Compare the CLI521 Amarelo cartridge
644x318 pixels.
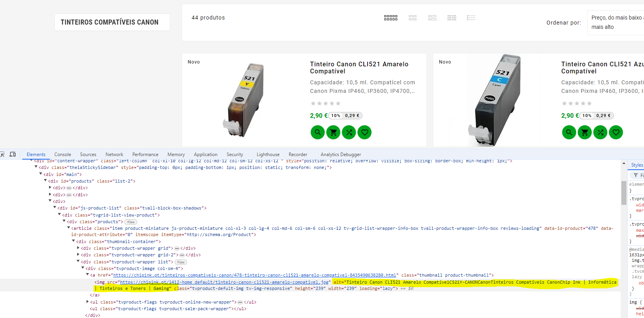[x=349, y=132]
